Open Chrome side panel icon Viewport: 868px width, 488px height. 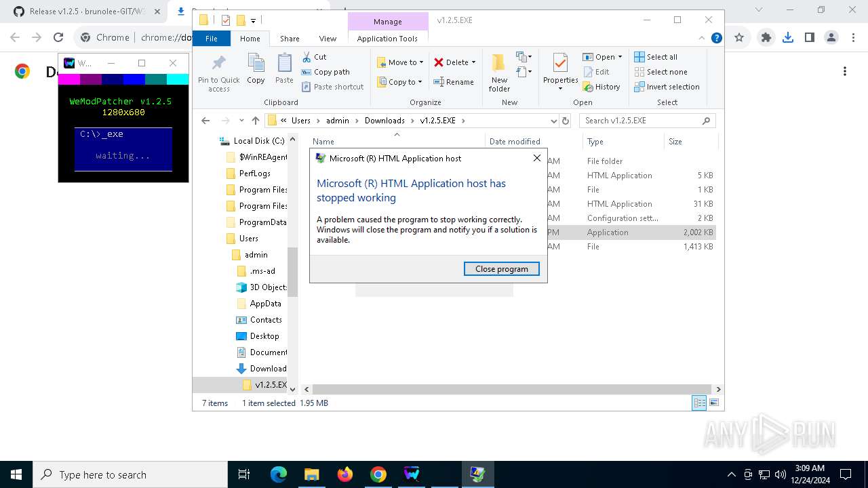810,38
